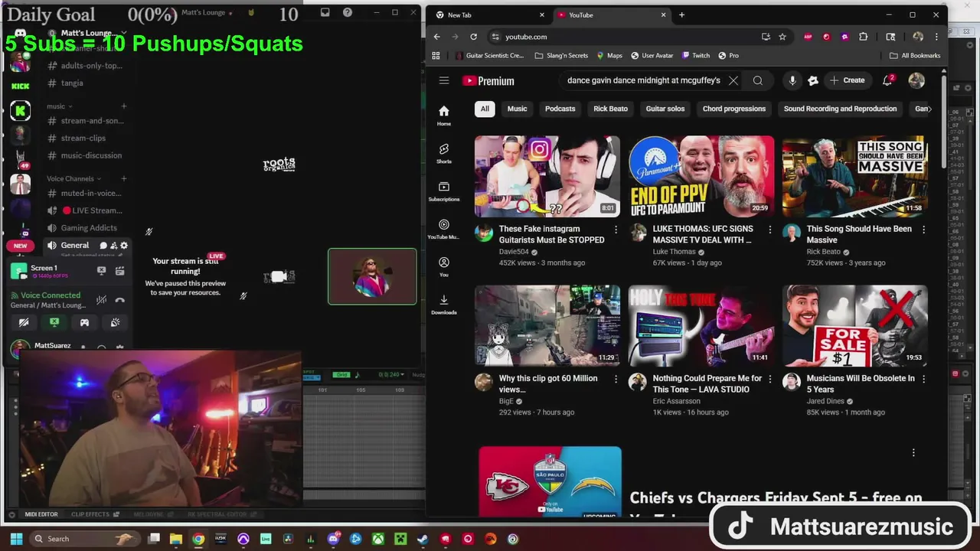Click the YouTube Premium logo

point(488,80)
